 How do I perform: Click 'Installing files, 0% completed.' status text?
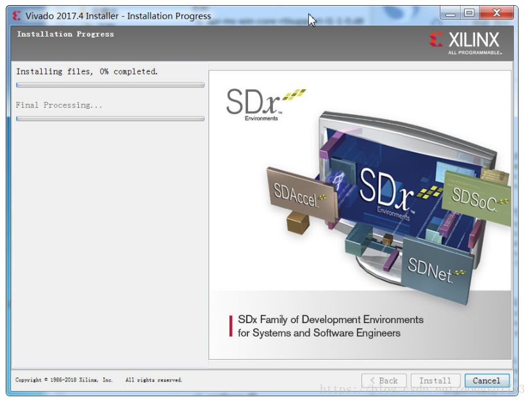[87, 72]
